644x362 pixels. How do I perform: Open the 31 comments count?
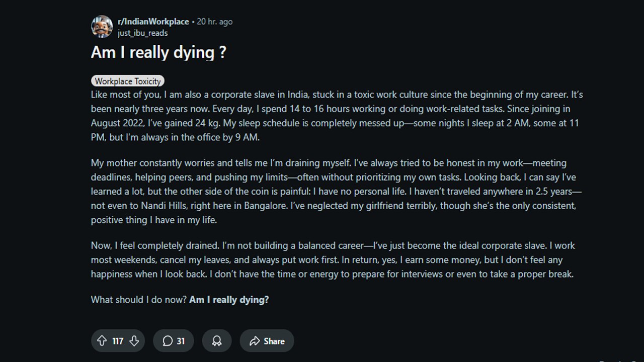pyautogui.click(x=180, y=341)
